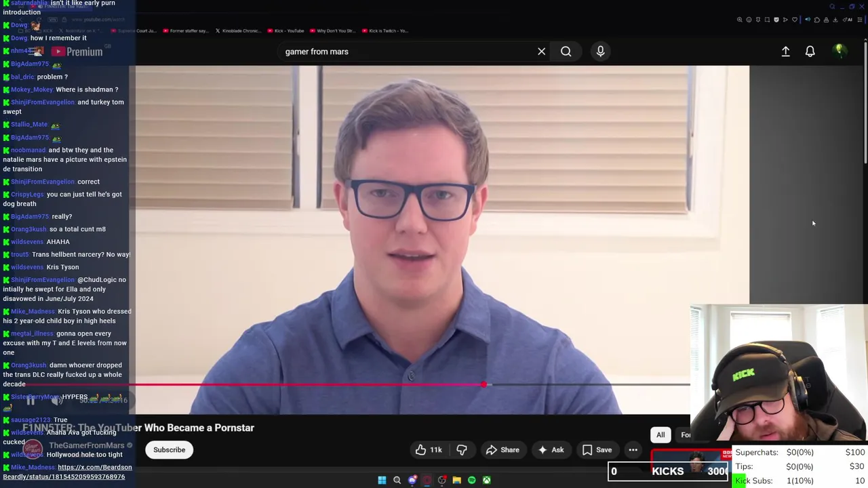Open Opera GX from the taskbar
The width and height of the screenshot is (868, 488).
pyautogui.click(x=427, y=480)
